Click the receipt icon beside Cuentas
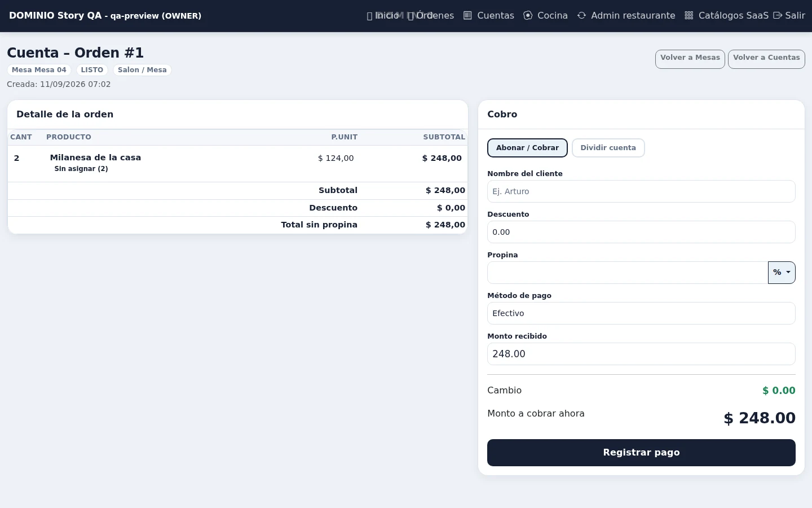812x508 pixels. point(467,16)
